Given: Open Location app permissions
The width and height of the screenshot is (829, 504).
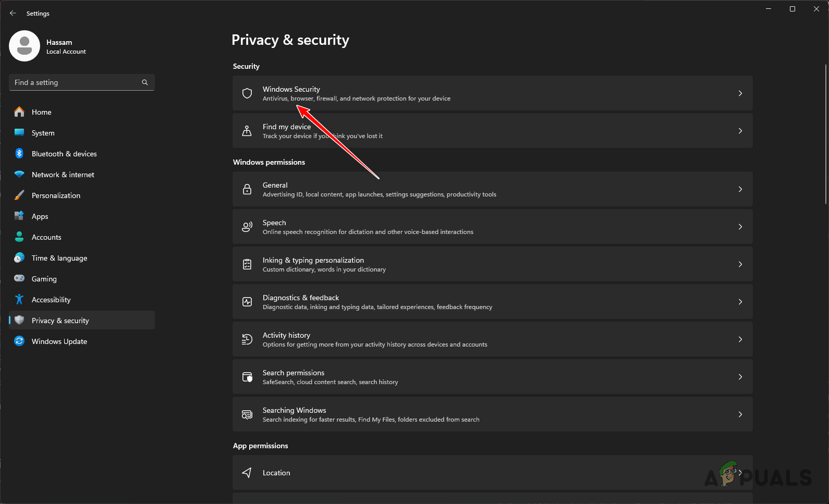Looking at the screenshot, I should click(493, 473).
